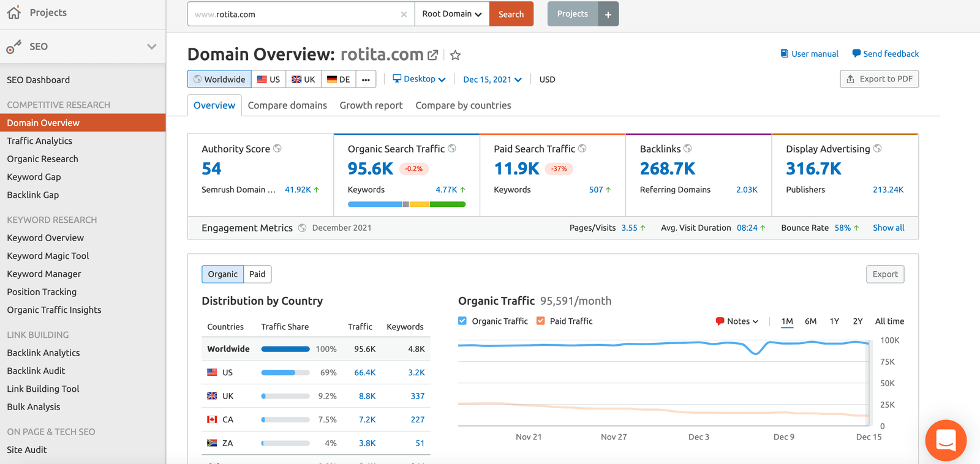Open the more countries ellipsis button

point(366,80)
